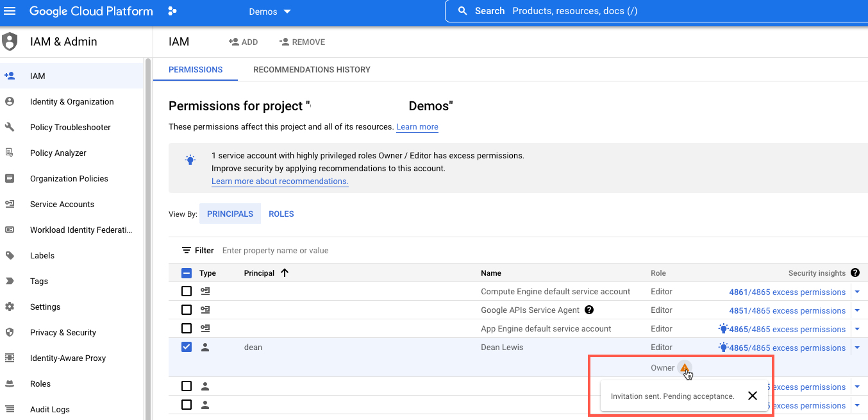Click the Service Accounts key icon

(10, 204)
